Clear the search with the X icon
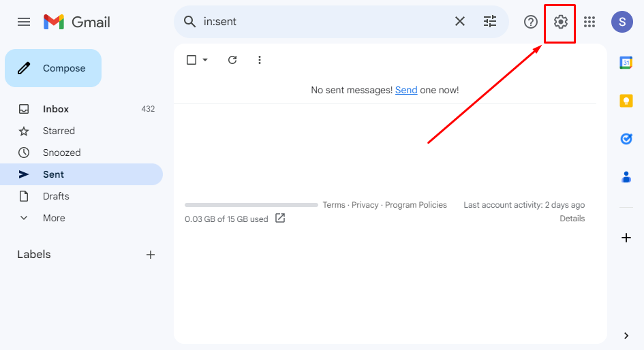 point(460,21)
